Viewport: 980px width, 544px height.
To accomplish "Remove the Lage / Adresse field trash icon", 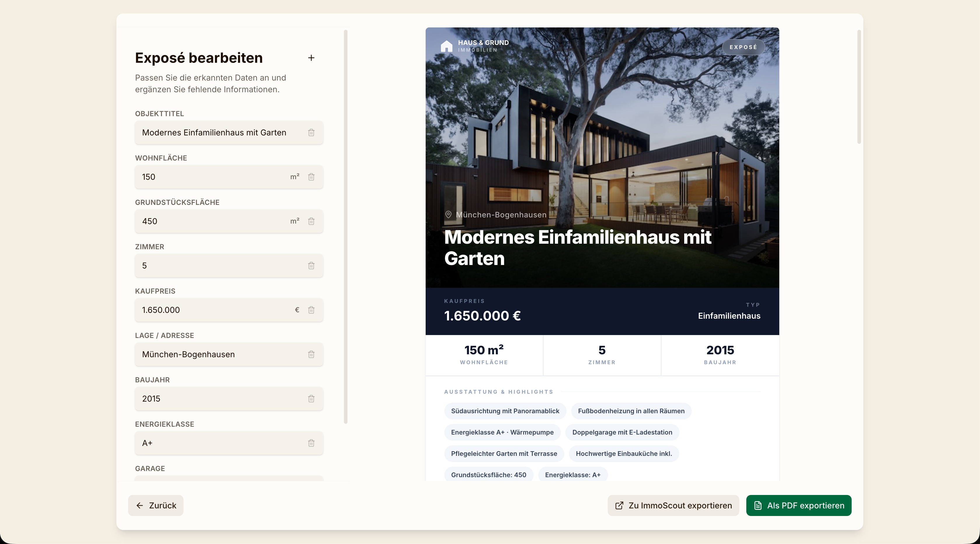I will pos(311,354).
